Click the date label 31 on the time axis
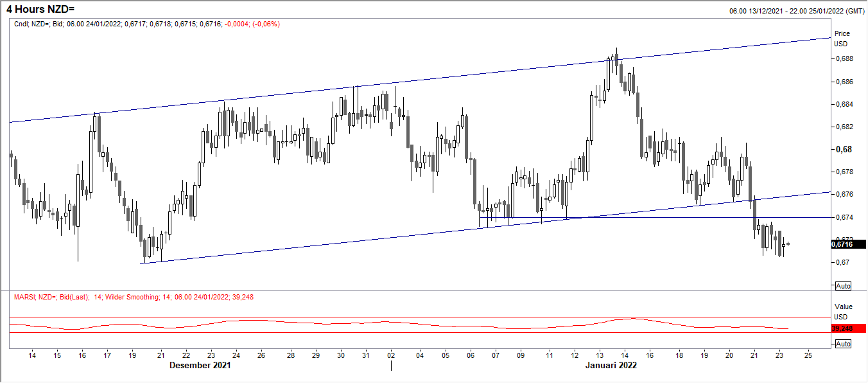Viewport: 868px width, 383px height. (365, 355)
